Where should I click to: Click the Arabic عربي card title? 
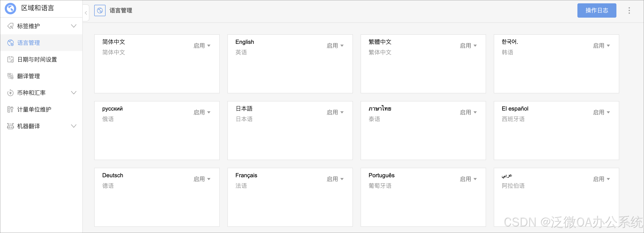pos(507,176)
